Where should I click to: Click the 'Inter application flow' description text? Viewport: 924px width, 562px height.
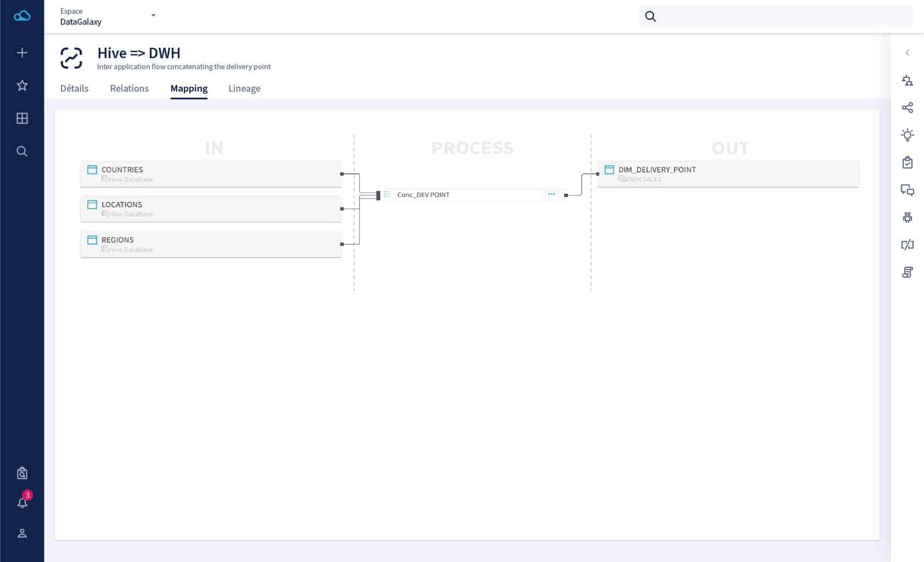tap(184, 67)
